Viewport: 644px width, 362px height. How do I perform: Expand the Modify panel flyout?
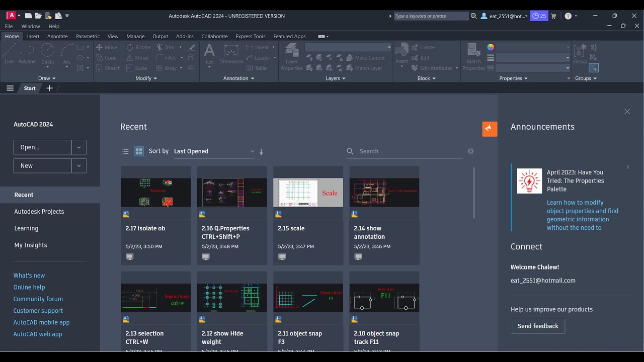click(146, 78)
